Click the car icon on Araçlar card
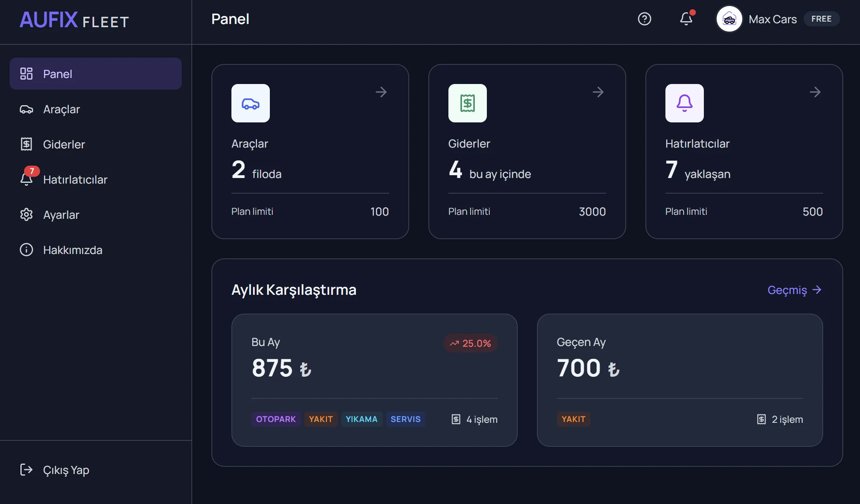This screenshot has height=504, width=860. click(251, 103)
